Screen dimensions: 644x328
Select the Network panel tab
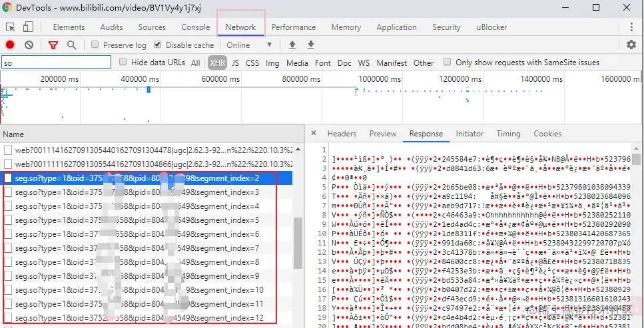[x=240, y=27]
